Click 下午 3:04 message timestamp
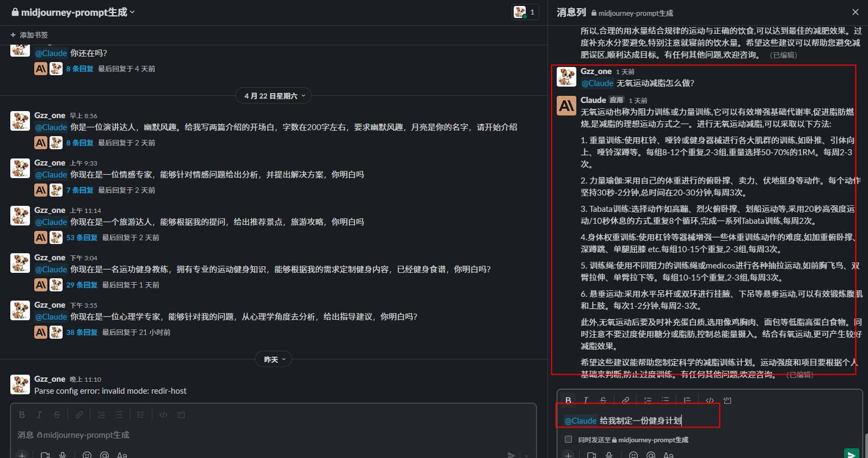This screenshot has height=458, width=868. [x=83, y=258]
